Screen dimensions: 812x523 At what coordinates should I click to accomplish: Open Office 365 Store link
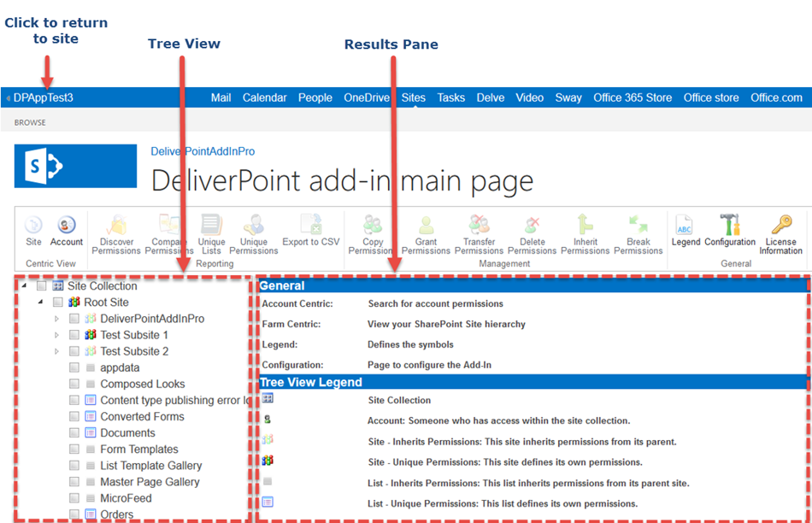coord(633,97)
